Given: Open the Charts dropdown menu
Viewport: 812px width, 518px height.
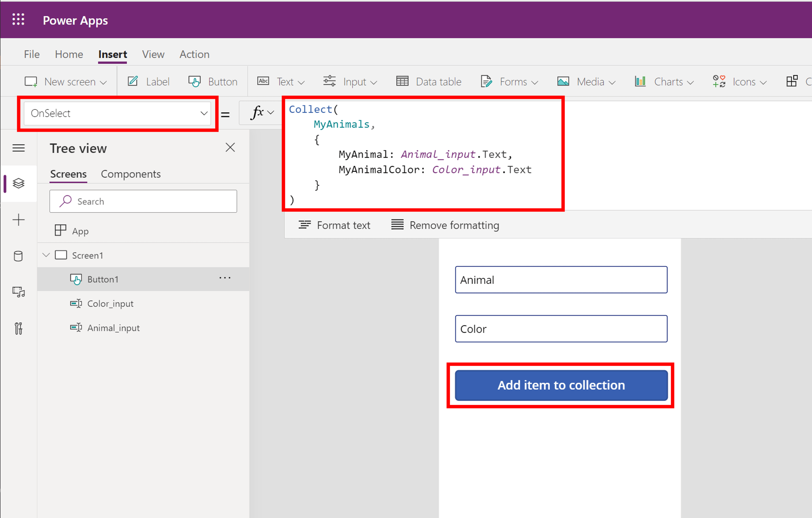Looking at the screenshot, I should tap(664, 82).
